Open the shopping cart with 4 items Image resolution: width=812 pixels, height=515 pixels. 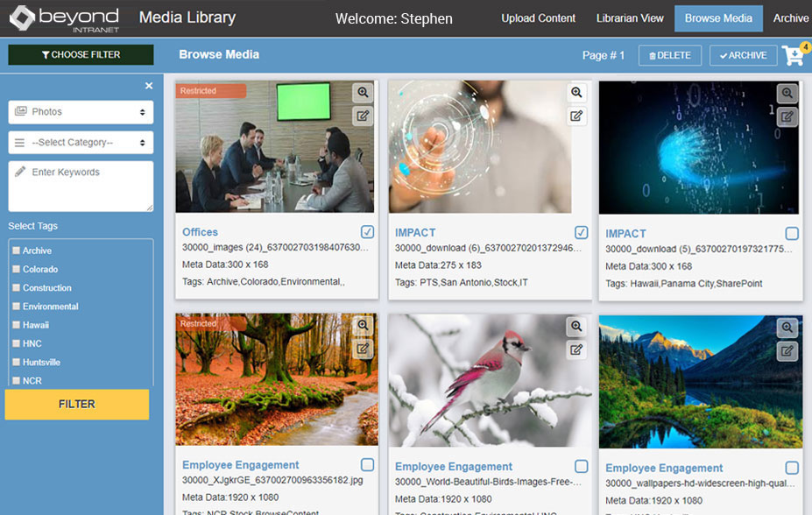point(793,54)
